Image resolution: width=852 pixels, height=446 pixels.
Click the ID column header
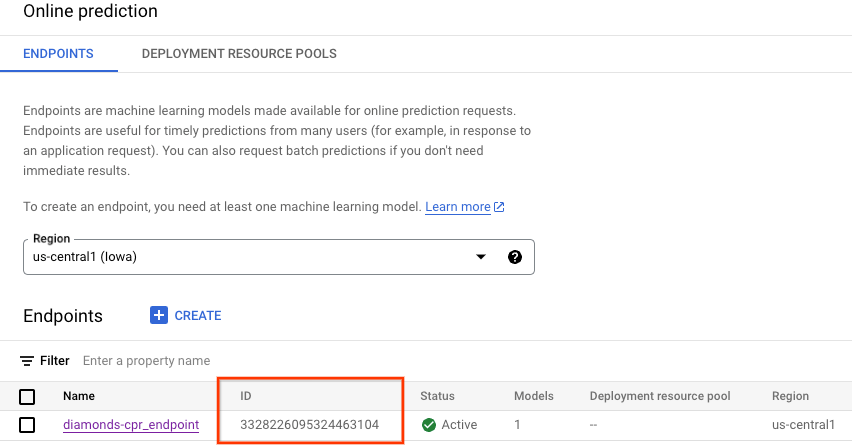[246, 396]
